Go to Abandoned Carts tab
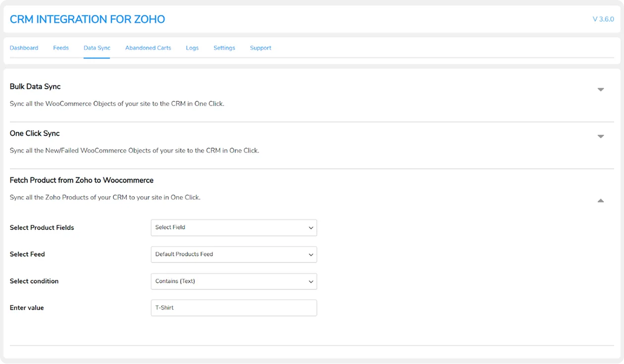 (148, 48)
